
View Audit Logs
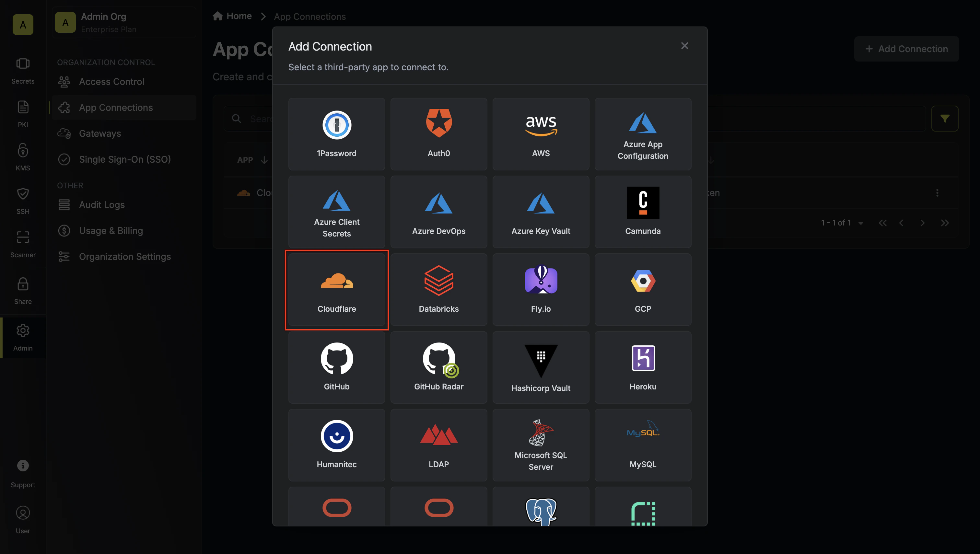pyautogui.click(x=124, y=205)
